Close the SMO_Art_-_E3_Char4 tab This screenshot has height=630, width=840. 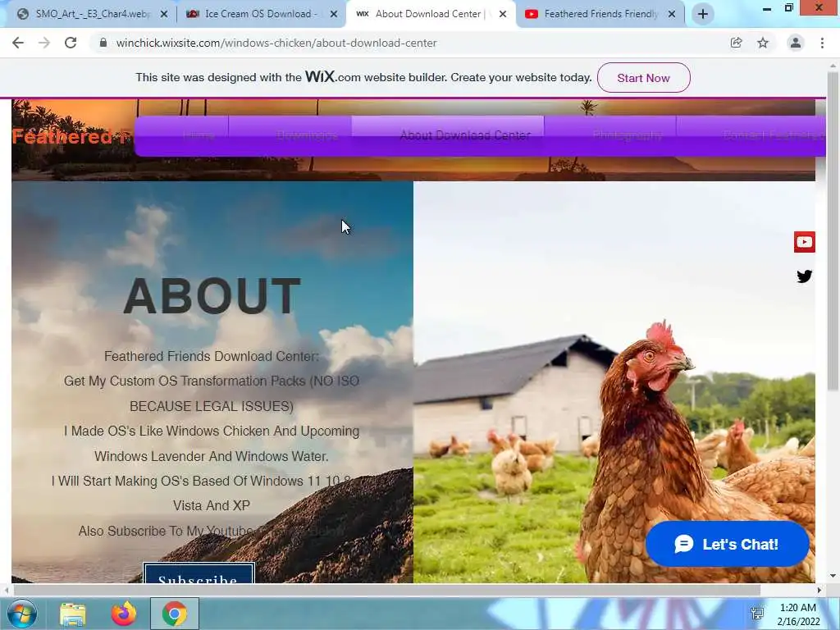tap(164, 15)
